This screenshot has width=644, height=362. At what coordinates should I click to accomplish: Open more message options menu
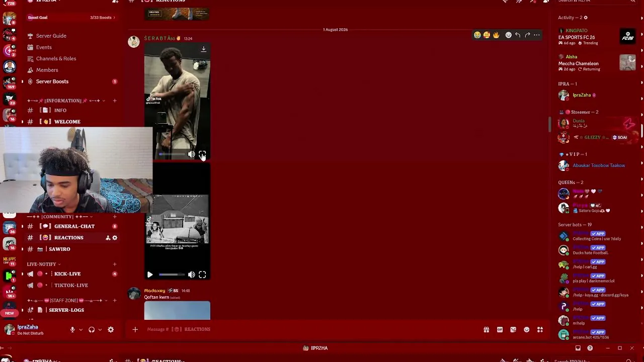coord(537,35)
